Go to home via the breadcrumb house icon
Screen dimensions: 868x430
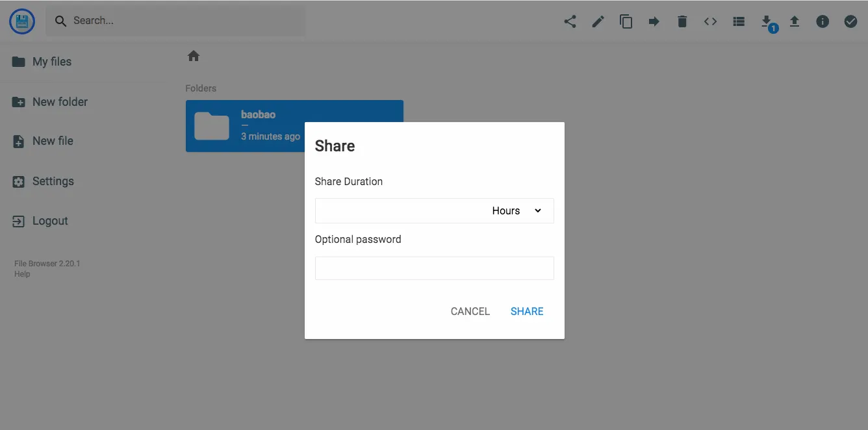pyautogui.click(x=193, y=56)
